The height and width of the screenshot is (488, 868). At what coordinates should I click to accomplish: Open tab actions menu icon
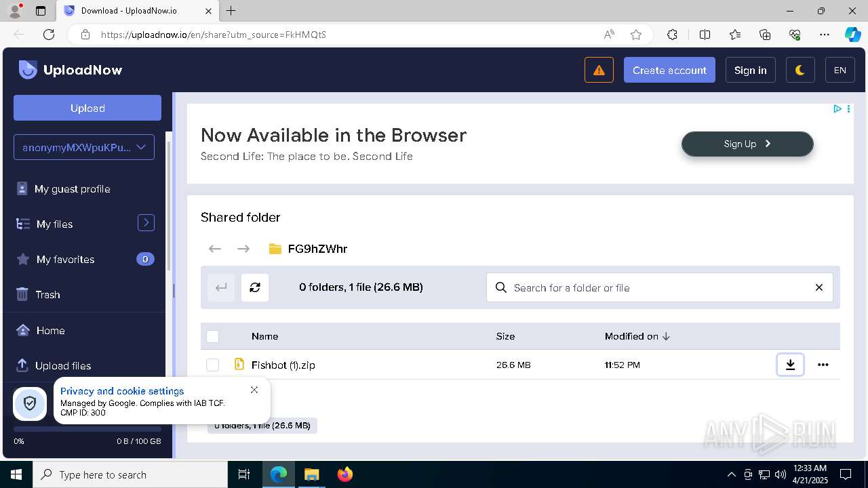(41, 11)
